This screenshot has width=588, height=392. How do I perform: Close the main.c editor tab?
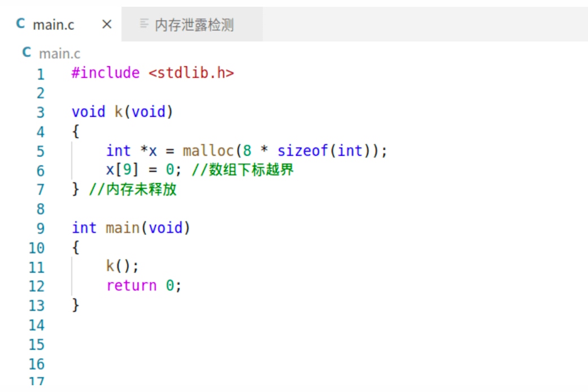(x=107, y=24)
